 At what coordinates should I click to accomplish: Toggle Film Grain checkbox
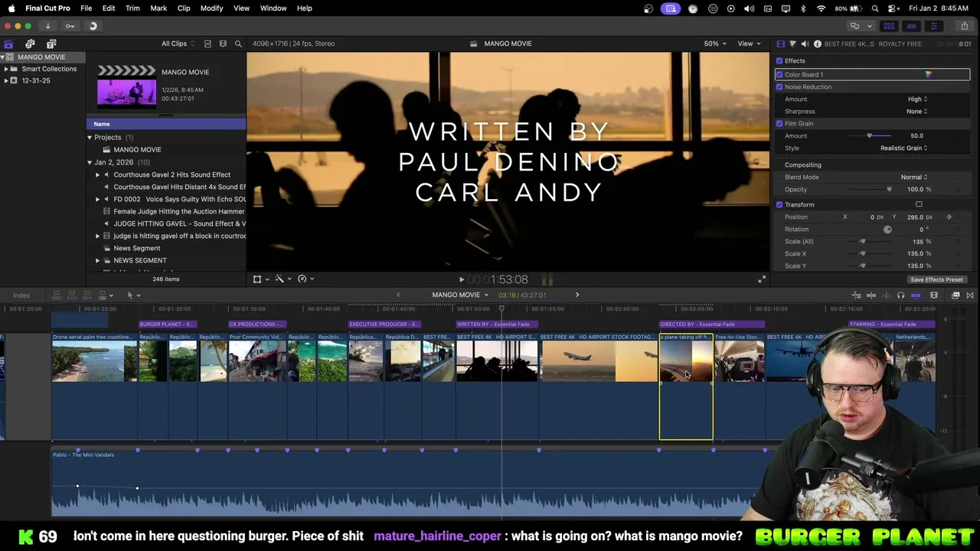pyautogui.click(x=779, y=123)
